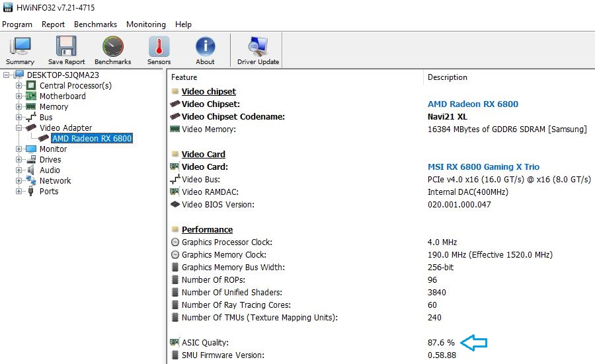Collapse the Video Adapter node
Image resolution: width=595 pixels, height=364 pixels.
19,128
